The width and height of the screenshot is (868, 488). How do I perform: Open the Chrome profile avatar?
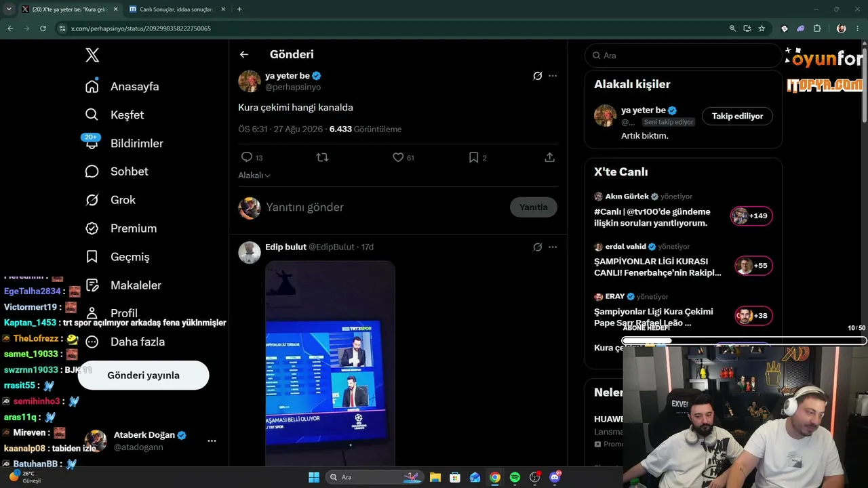click(842, 28)
